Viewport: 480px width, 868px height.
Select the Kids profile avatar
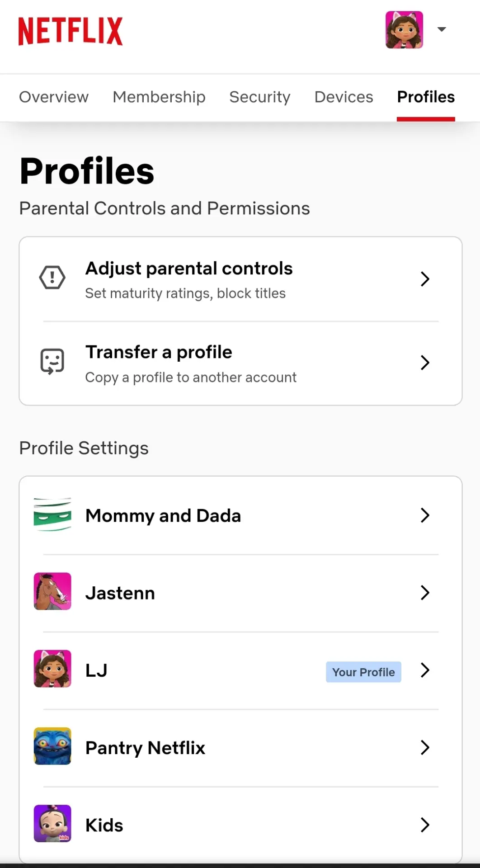point(52,823)
